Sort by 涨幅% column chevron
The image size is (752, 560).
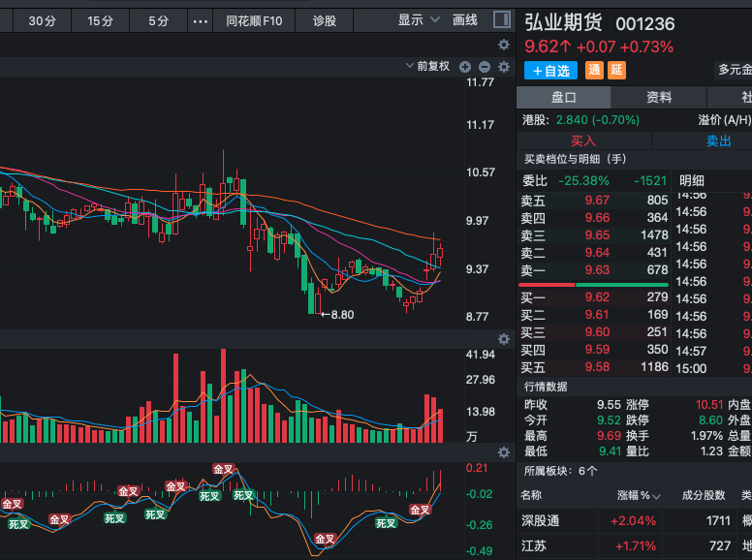pyautogui.click(x=657, y=496)
